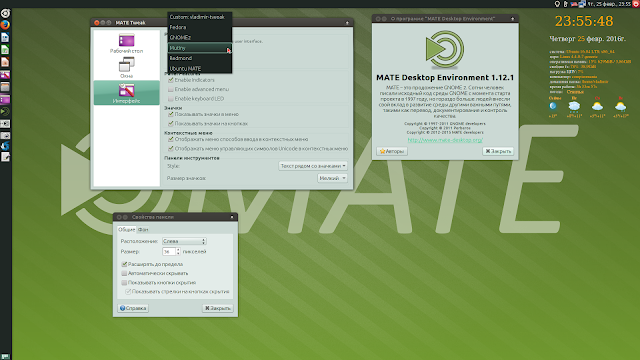Open the main menu icon atop the dock

[5, 13]
